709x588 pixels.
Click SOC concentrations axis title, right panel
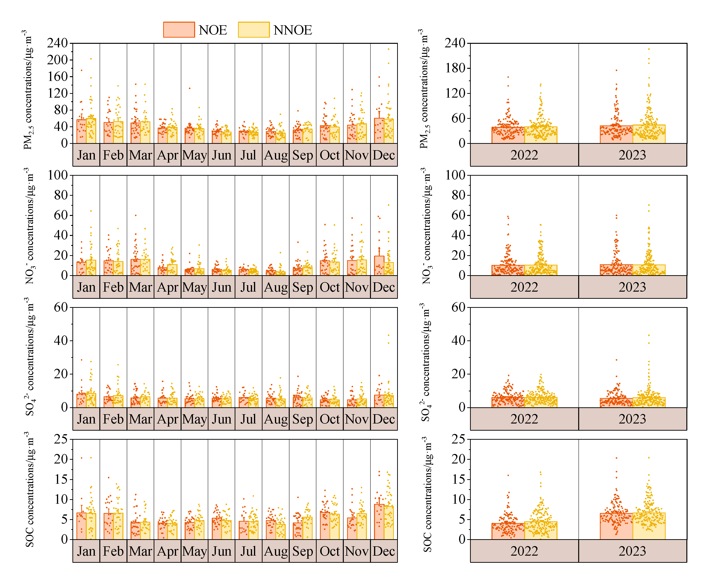point(427,494)
